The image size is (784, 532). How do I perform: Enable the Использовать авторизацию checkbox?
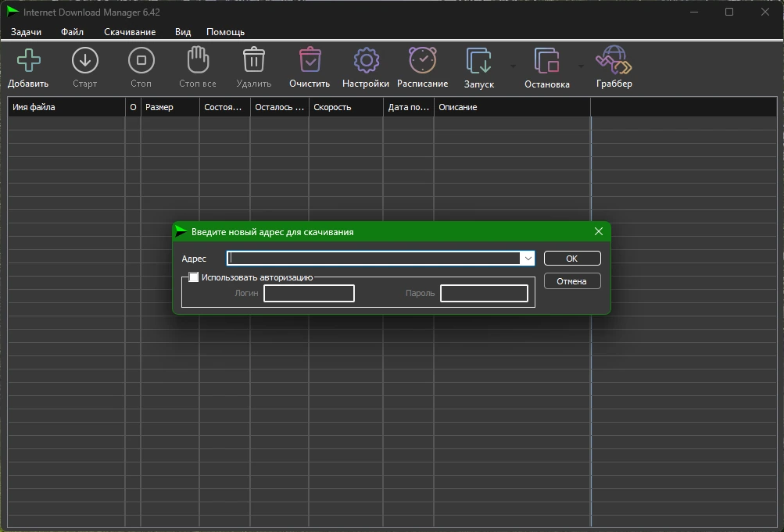pyautogui.click(x=194, y=277)
